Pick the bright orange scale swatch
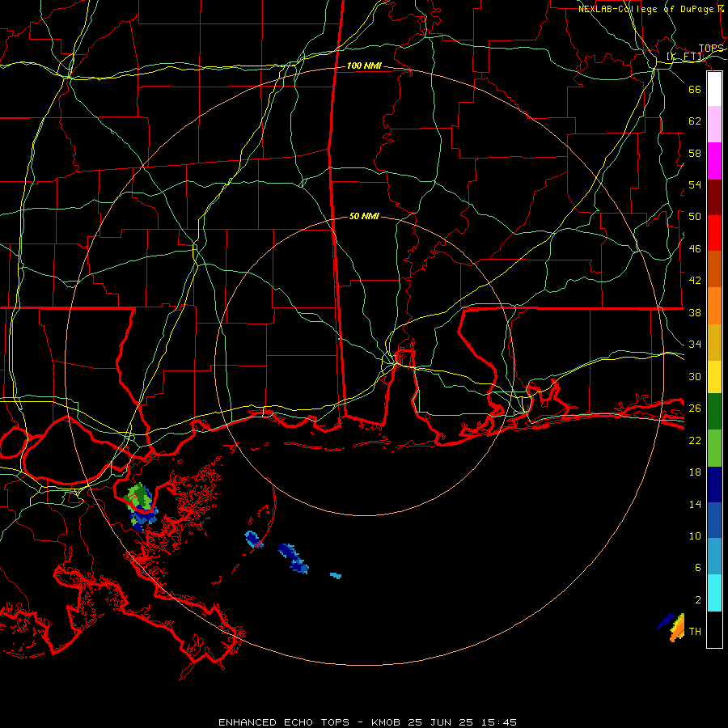This screenshot has width=728, height=728. [714, 306]
